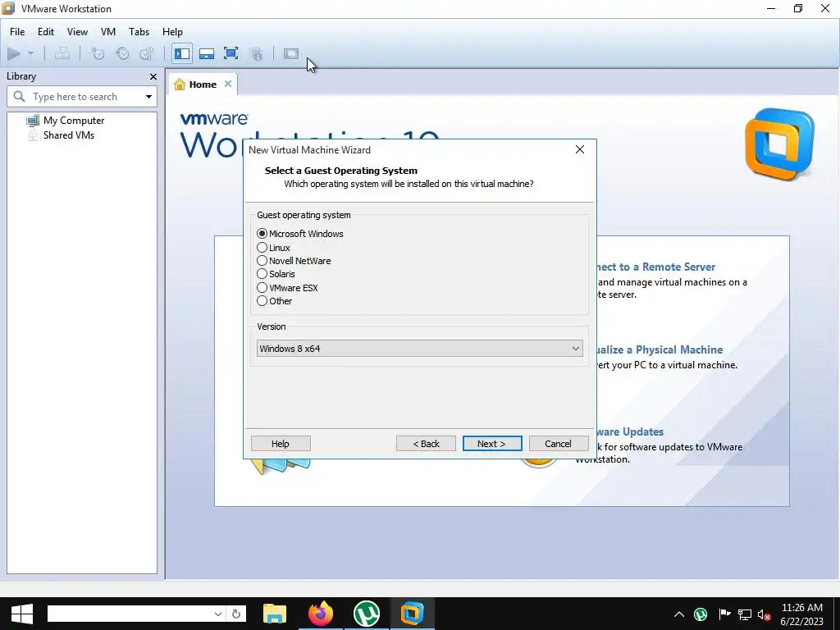Open uTorrent from the taskbar

367,614
